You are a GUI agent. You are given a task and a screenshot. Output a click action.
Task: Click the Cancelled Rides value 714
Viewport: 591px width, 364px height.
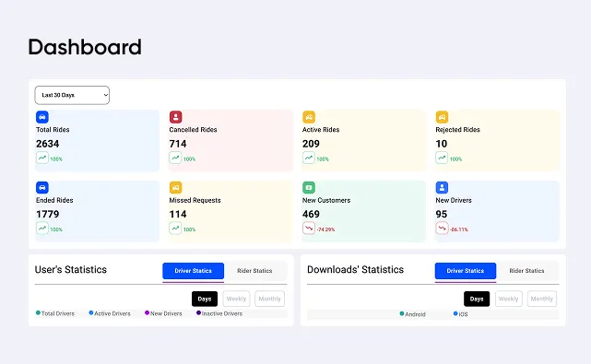pos(178,144)
